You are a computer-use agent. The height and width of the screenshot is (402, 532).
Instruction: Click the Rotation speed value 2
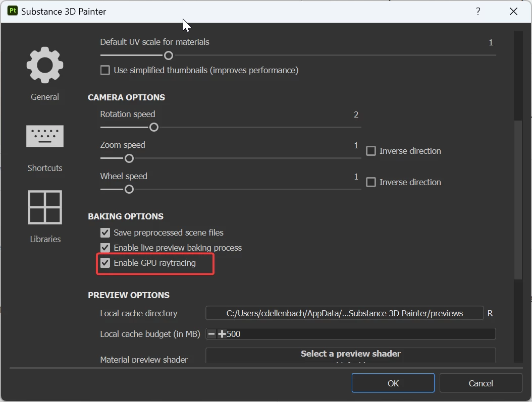(356, 114)
